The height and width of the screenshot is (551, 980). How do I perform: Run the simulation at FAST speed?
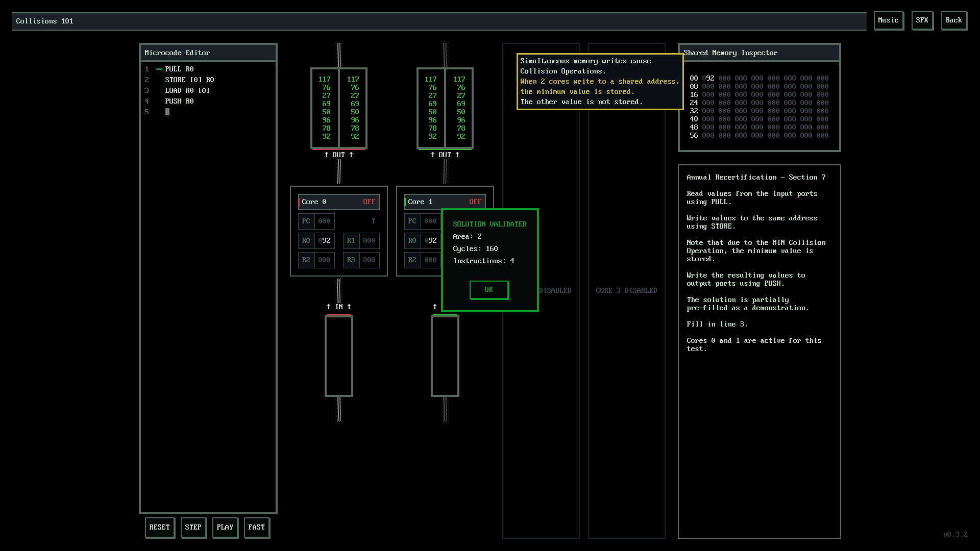click(x=257, y=527)
